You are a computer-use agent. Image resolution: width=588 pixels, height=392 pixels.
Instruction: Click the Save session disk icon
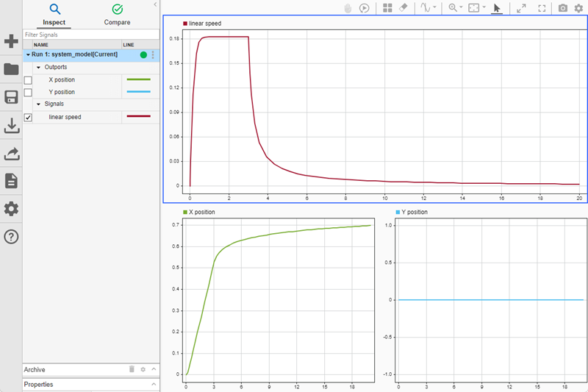click(x=11, y=98)
